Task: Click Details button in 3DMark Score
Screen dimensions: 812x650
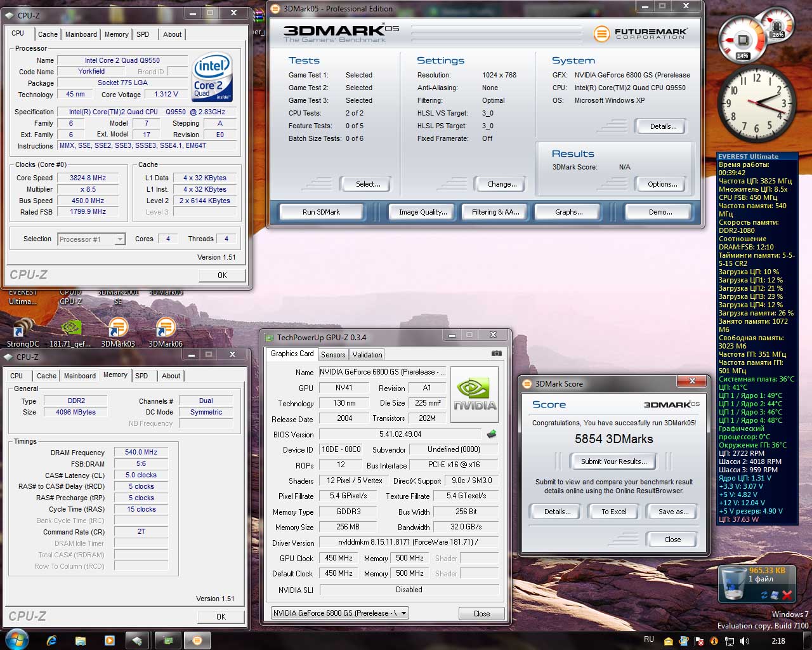Action: pyautogui.click(x=557, y=512)
